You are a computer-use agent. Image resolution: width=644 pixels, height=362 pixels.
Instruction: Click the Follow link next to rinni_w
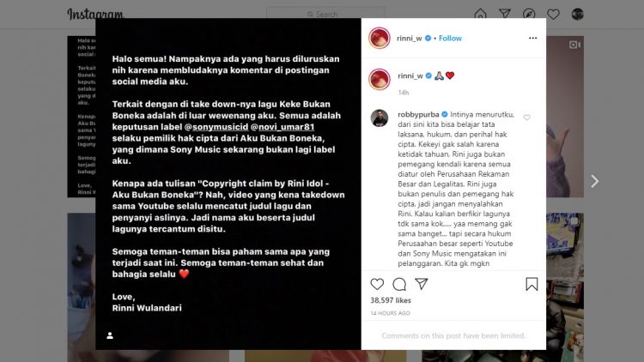(x=450, y=38)
